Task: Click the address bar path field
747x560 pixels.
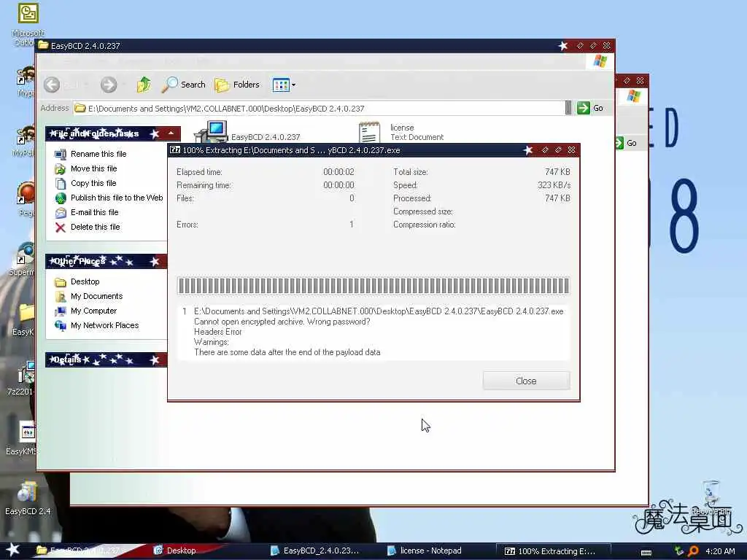Action: [320, 109]
